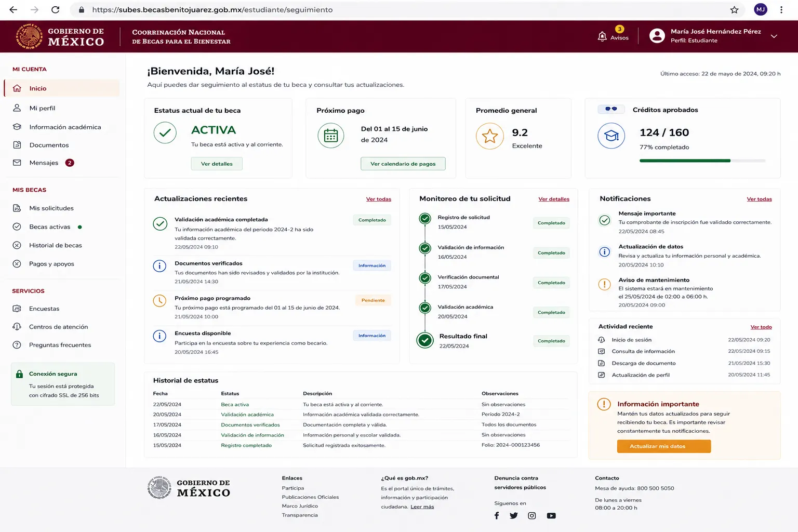This screenshot has height=532, width=798.
Task: Open Ver todo in Actividad reciente
Action: (x=761, y=327)
